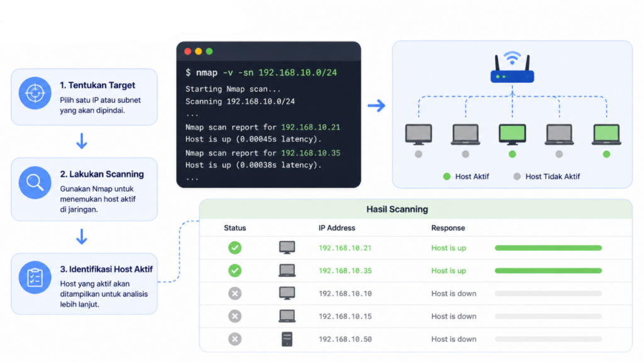Click gray response bar for 192.168.10.10

[548, 293]
